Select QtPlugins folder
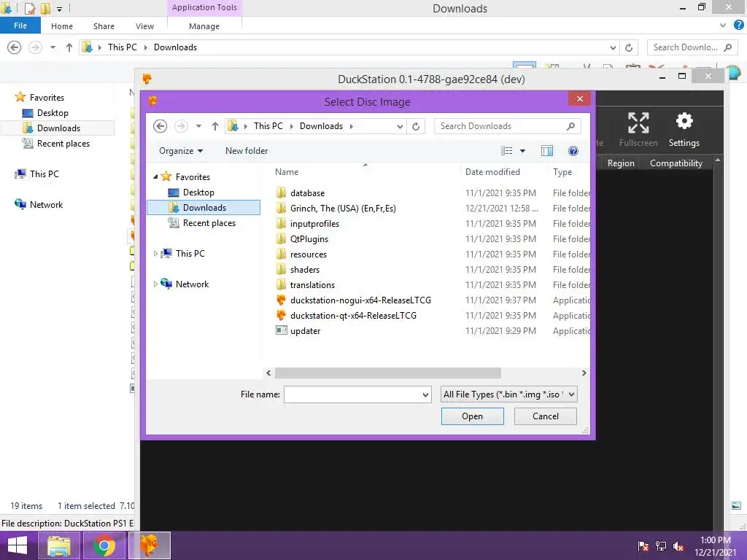 [309, 238]
